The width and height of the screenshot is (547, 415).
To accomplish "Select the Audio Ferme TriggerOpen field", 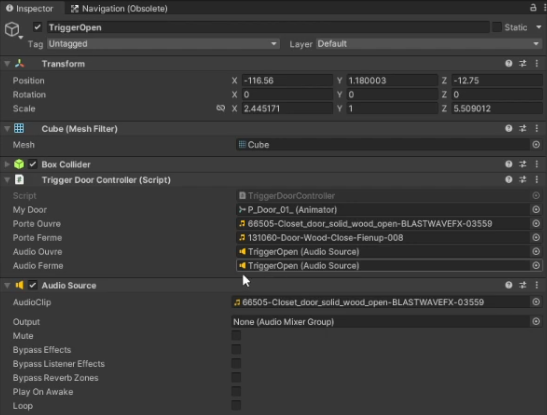I will 383,266.
